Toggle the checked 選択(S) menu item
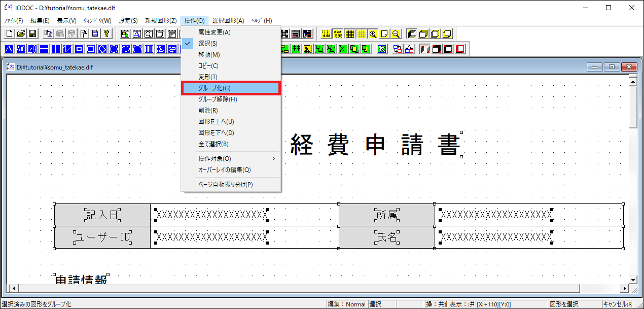 (x=231, y=44)
